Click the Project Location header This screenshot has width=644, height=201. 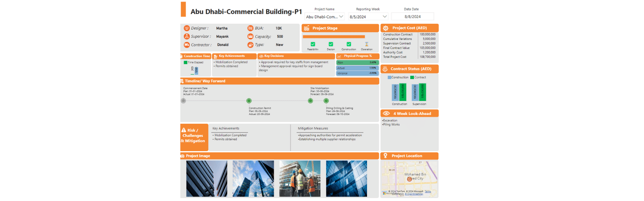point(409,156)
